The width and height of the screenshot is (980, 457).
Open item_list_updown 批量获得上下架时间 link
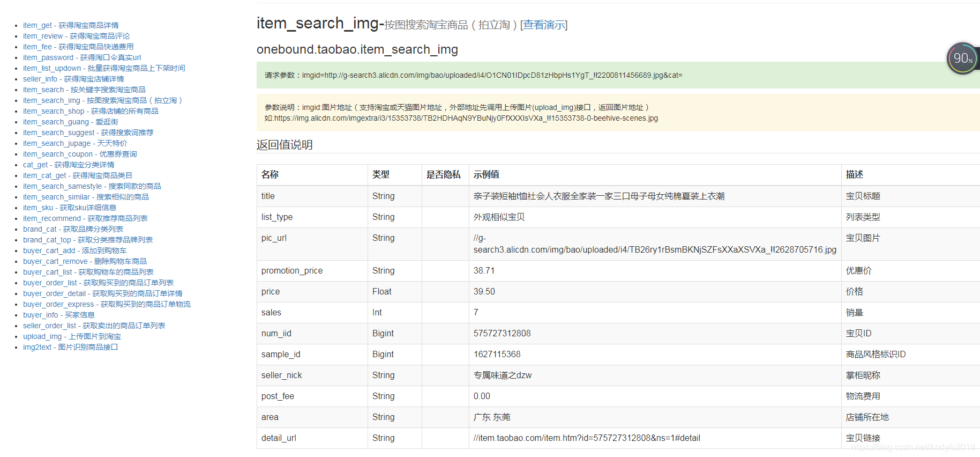104,68
